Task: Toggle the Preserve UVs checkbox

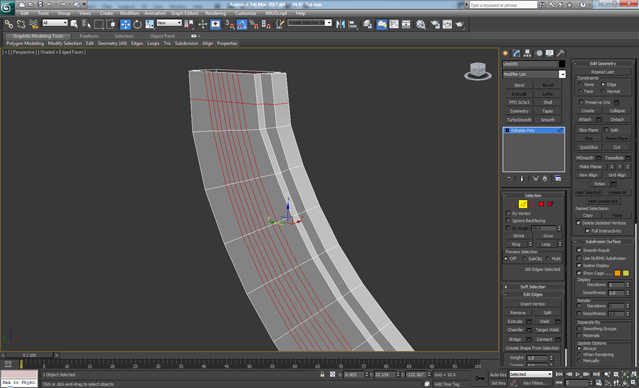Action: (581, 102)
